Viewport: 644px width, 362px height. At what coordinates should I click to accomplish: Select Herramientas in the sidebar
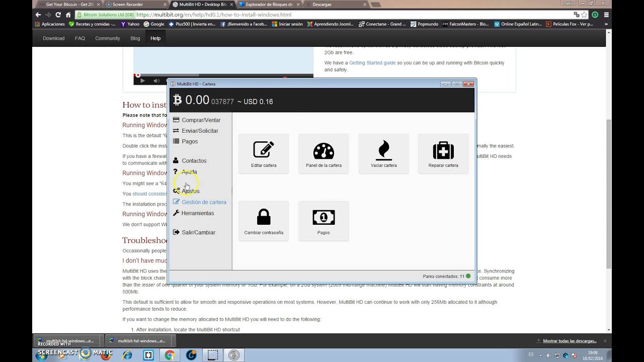click(193, 213)
